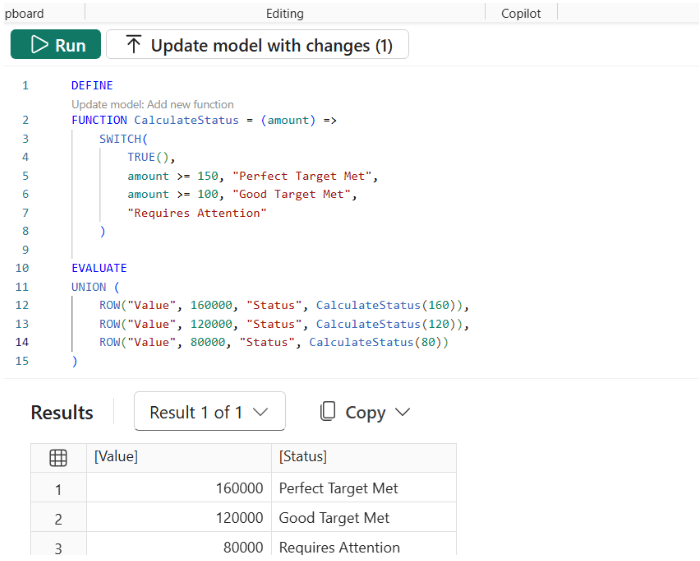Click line number 15 in the editor gutter

click(x=22, y=361)
